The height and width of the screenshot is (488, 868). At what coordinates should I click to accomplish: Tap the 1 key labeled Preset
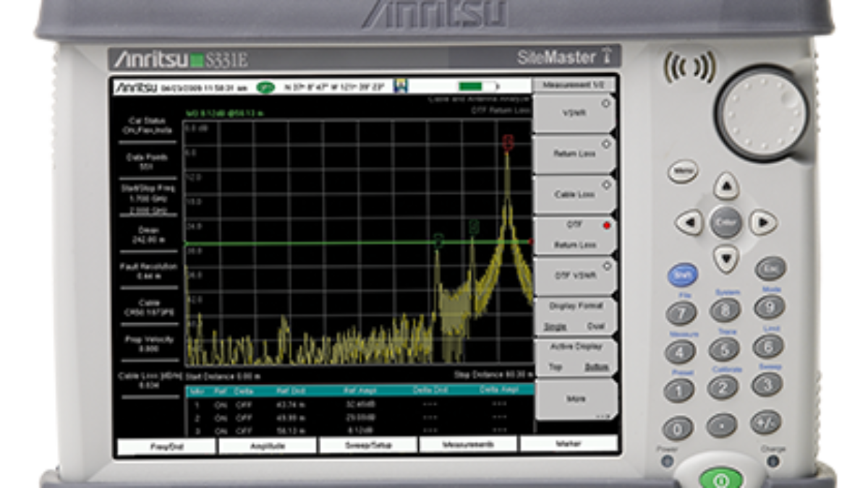click(678, 390)
